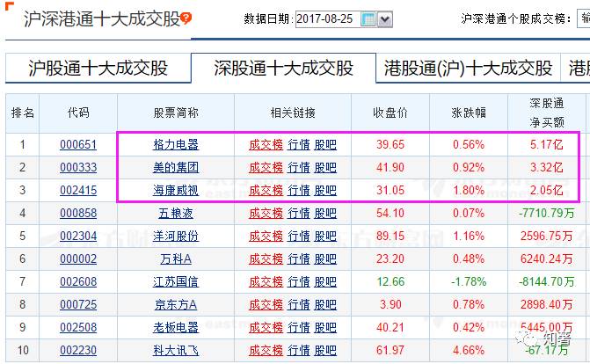The height and width of the screenshot is (364, 590).
Task: Click 成交榜 link in 科大讯飞 row
Action: point(266,351)
